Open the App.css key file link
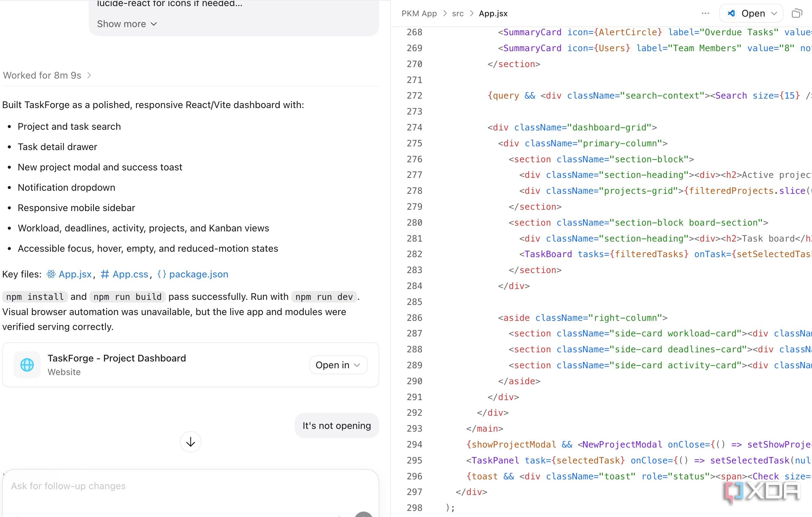812x517 pixels. 130,274
